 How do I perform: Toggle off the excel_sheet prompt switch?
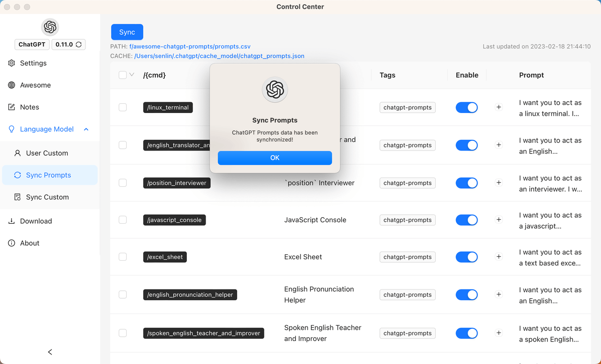click(466, 257)
